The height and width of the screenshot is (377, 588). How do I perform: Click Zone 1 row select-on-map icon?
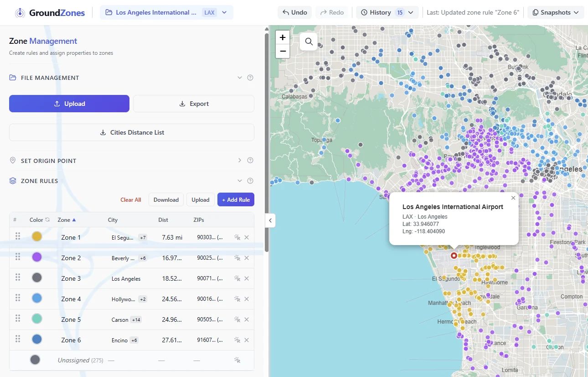pyautogui.click(x=237, y=237)
